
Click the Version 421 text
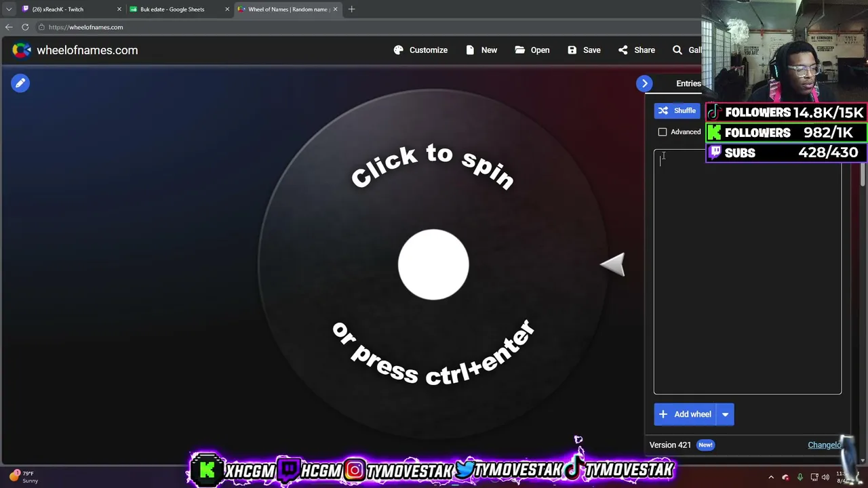(670, 445)
